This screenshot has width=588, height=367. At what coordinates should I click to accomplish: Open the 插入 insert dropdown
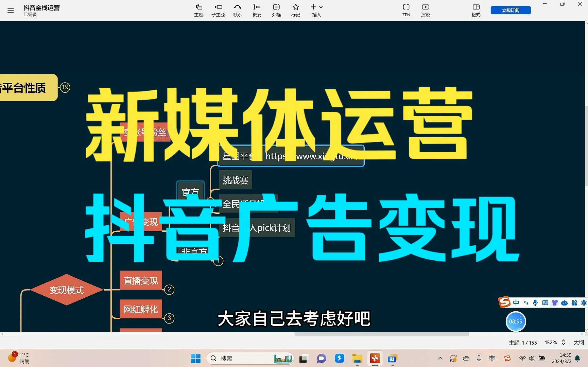[x=316, y=10]
